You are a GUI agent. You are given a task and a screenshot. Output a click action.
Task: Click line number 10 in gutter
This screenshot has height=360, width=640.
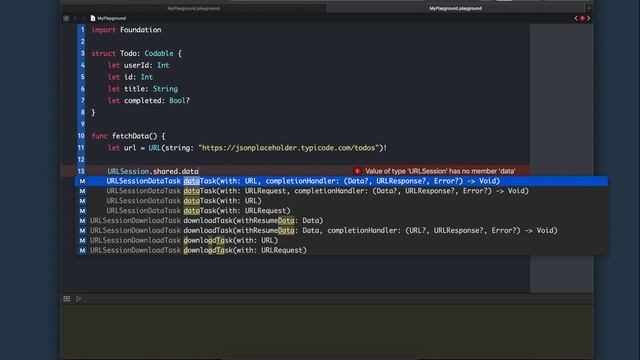[x=81, y=136]
